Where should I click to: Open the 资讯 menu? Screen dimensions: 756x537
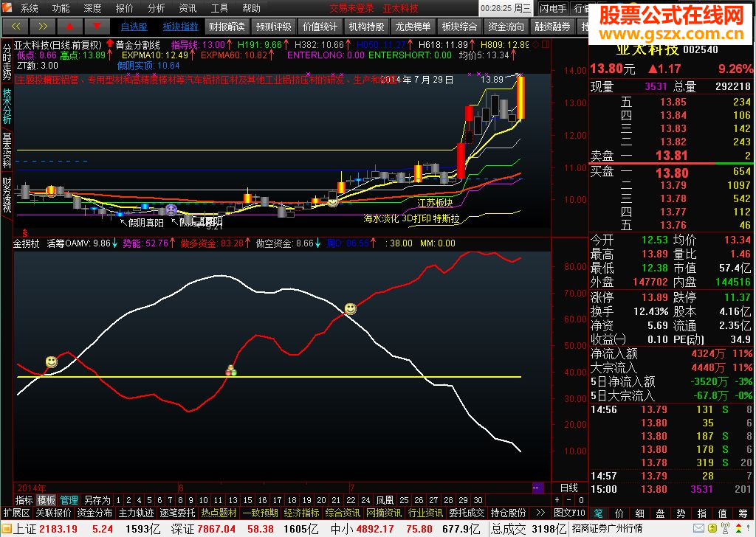point(188,8)
